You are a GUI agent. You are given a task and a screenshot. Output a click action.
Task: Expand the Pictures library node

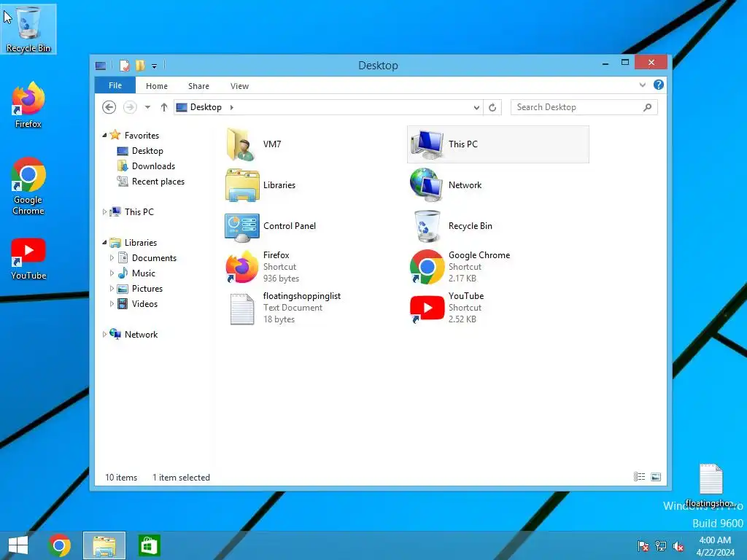point(112,288)
